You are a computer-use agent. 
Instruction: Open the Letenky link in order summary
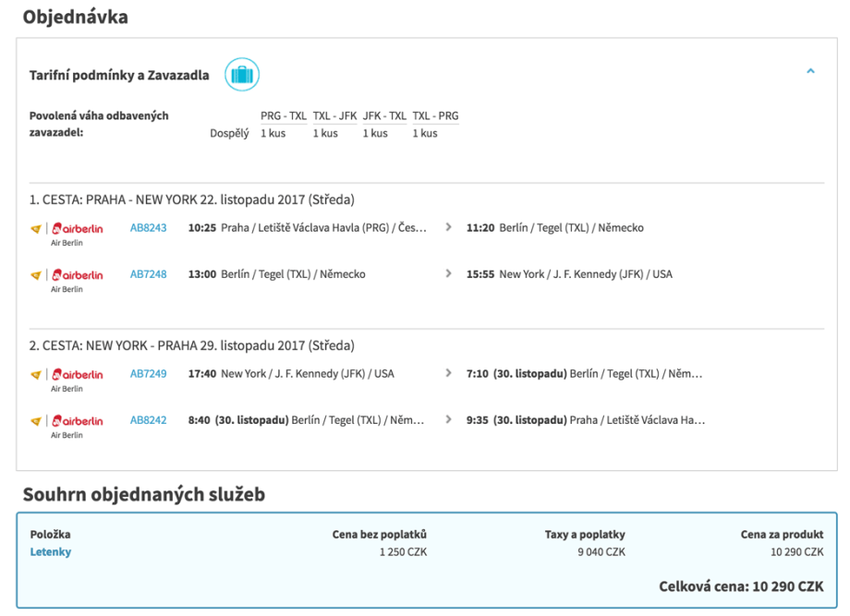[50, 552]
